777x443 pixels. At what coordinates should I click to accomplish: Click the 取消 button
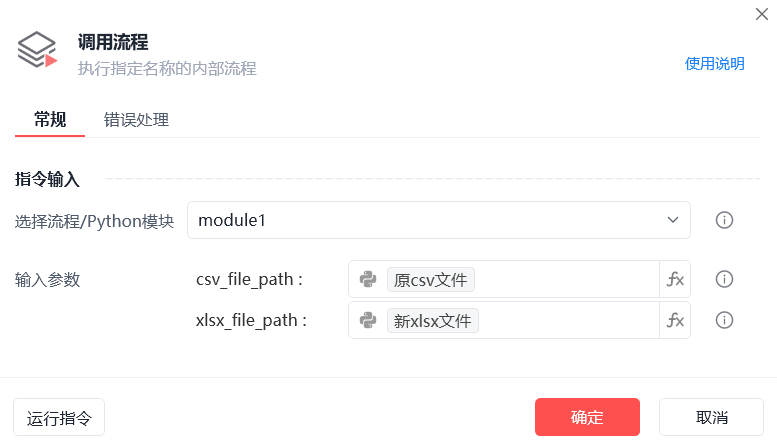(711, 417)
